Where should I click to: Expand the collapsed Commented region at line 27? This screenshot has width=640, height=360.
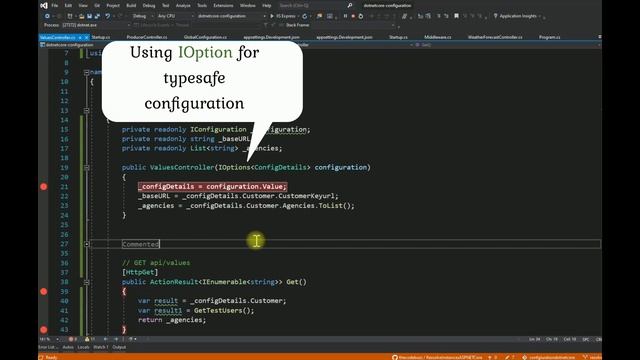pyautogui.click(x=87, y=244)
